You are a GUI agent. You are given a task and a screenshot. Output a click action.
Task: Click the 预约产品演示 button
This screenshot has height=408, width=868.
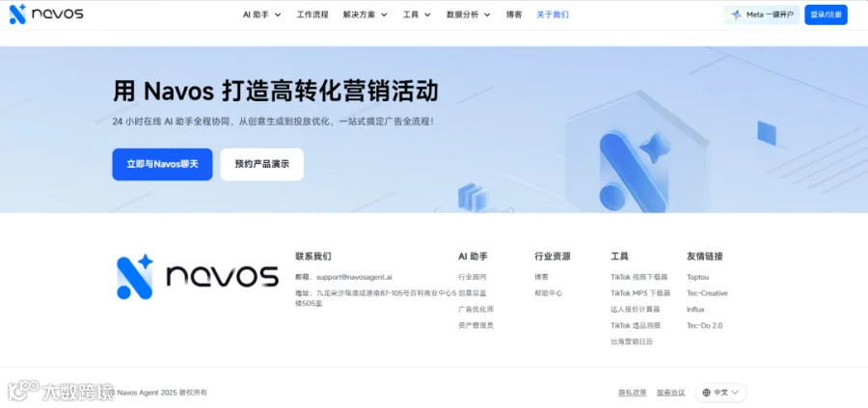point(261,164)
